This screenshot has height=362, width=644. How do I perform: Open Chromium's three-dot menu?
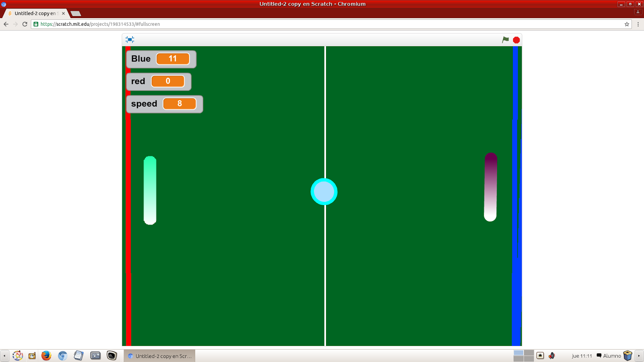[x=637, y=24]
